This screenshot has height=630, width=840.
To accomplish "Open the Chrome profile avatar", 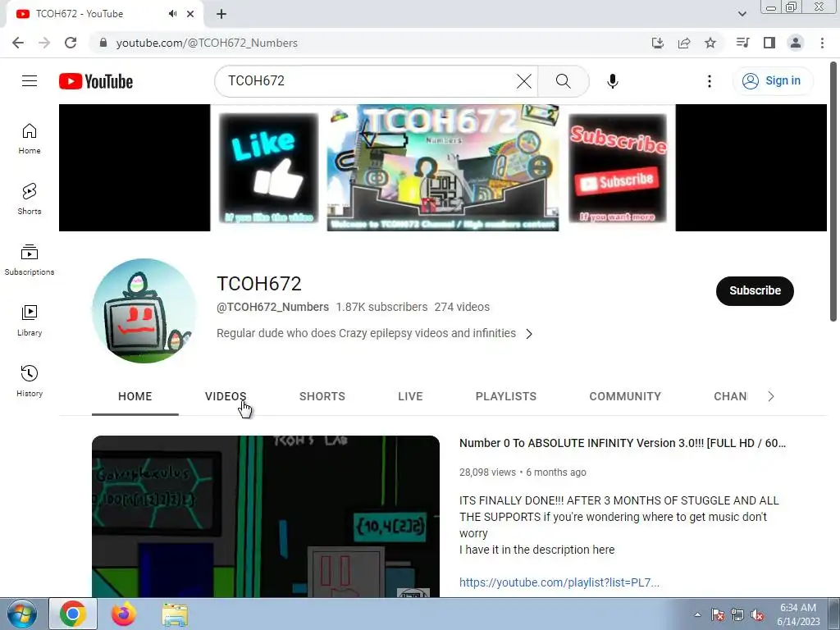I will (796, 43).
